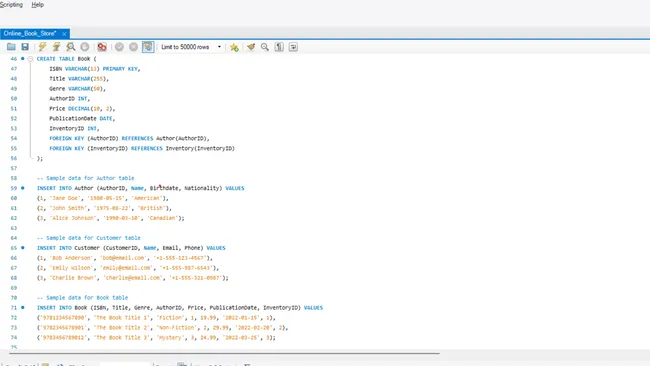Click '-- Sample data for Author table' comment
Screen dimensions: 650x366
coord(85,178)
